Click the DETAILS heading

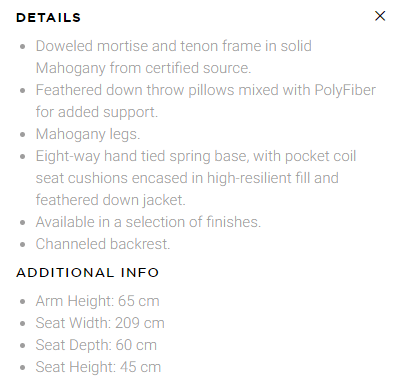[49, 18]
